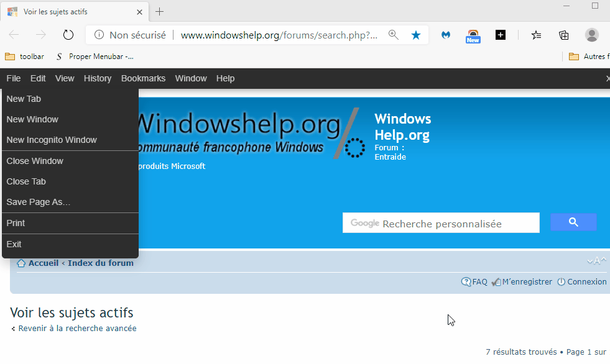The width and height of the screenshot is (610, 364).
Task: Select Close Window menu entry
Action: coord(70,162)
